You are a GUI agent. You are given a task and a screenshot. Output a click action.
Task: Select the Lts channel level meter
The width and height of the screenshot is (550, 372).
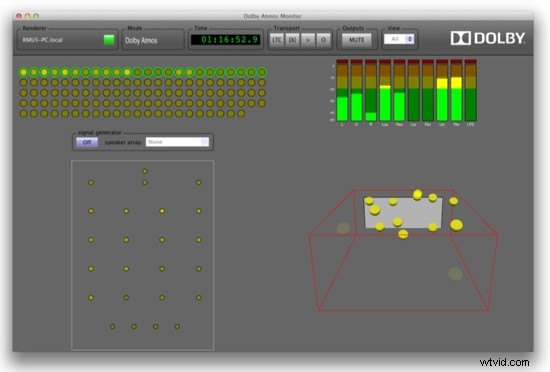pos(442,90)
